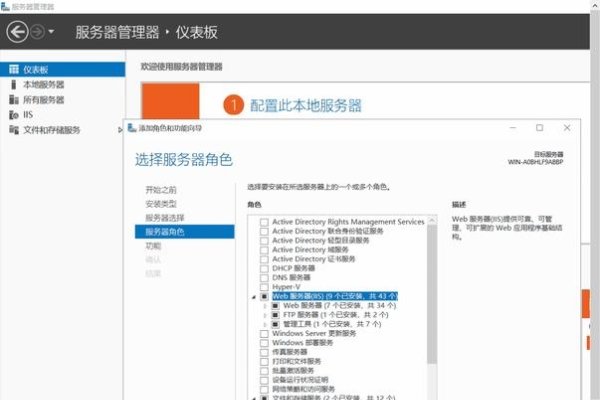Check the DNS 服务器 role
The height and width of the screenshot is (400, 600).
(x=264, y=278)
